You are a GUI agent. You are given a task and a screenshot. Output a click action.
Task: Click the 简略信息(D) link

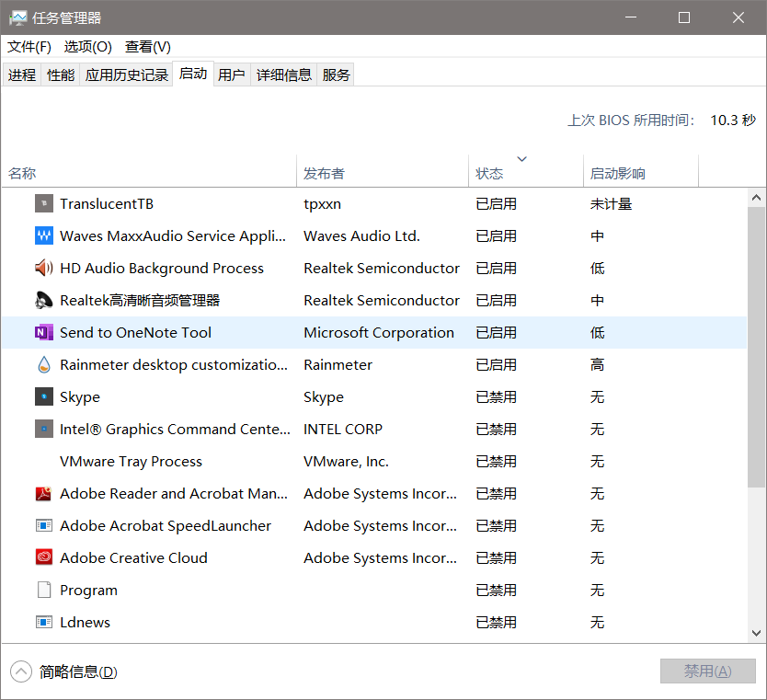click(x=78, y=671)
